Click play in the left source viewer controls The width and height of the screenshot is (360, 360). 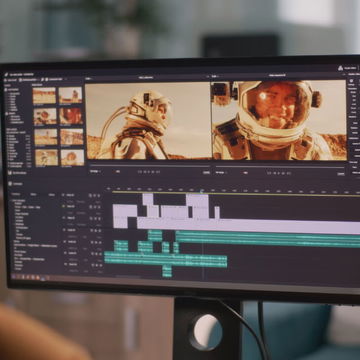point(149,172)
